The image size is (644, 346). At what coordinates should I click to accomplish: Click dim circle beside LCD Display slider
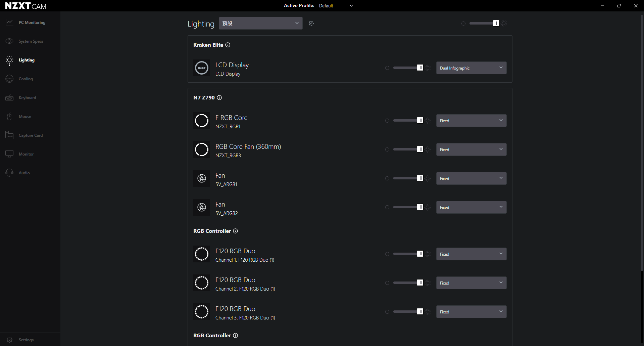click(387, 68)
